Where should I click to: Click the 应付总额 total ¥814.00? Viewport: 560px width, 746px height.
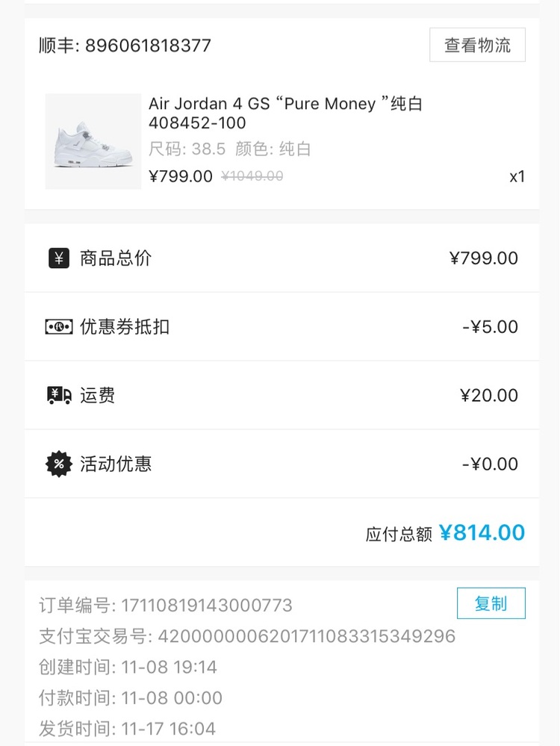482,532
